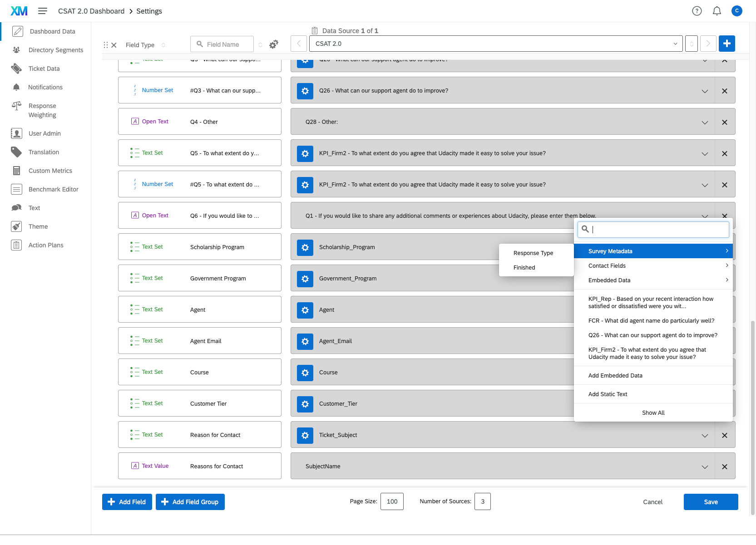Screen dimensions: 756x545
Task: Expand the Ticket_Subject field dropdown
Action: click(x=705, y=436)
